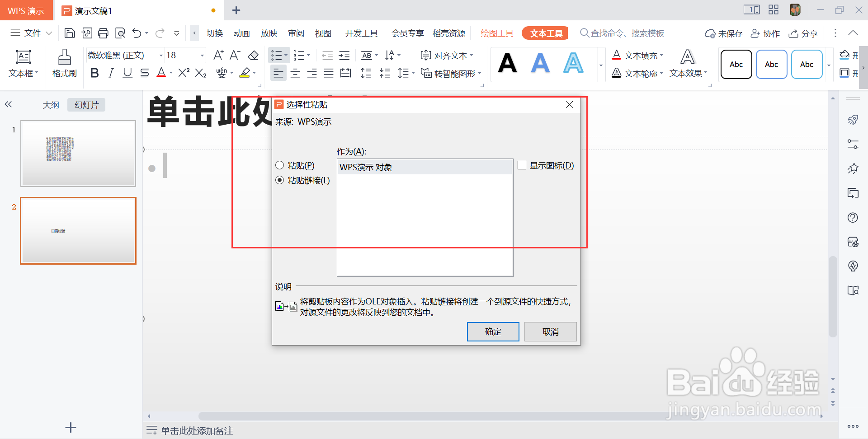Close the 选择性粘贴 dialog

click(x=569, y=104)
